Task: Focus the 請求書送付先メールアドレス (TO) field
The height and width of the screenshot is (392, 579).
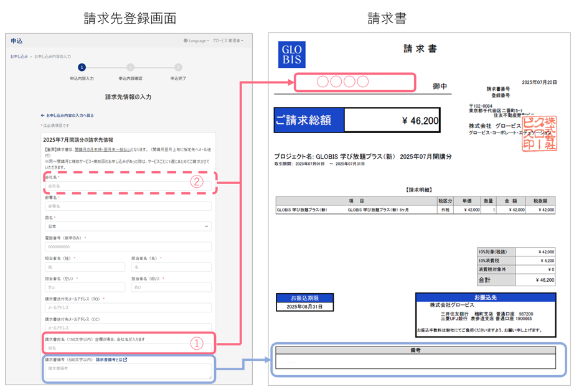Action: click(x=128, y=307)
